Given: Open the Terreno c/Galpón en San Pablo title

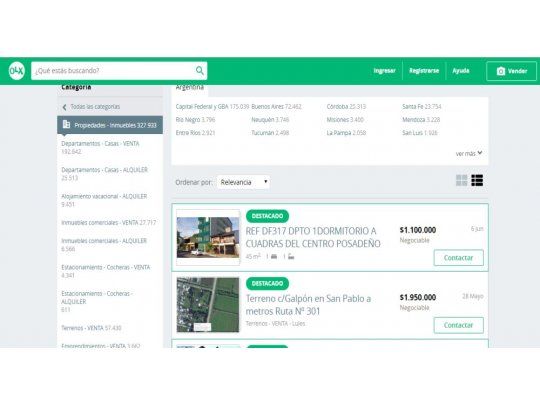Looking at the screenshot, I should [308, 305].
